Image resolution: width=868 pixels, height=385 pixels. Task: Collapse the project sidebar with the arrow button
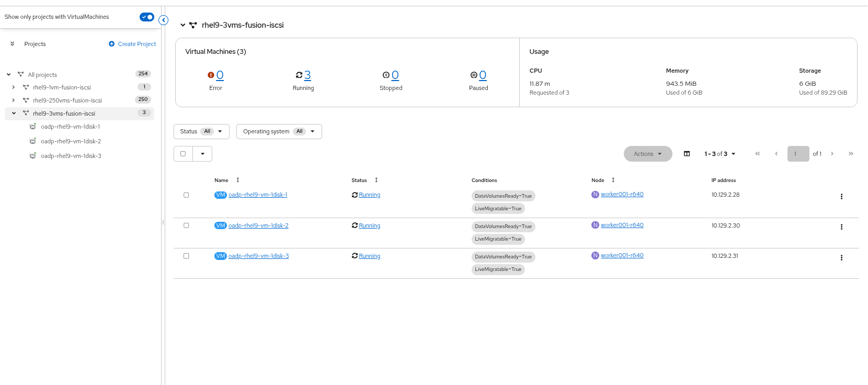tap(164, 20)
